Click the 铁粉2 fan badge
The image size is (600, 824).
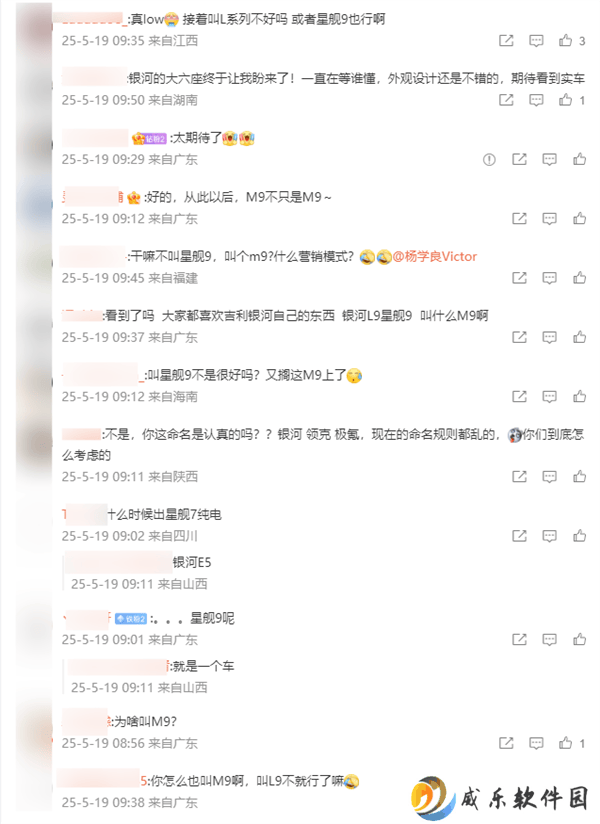[131, 619]
